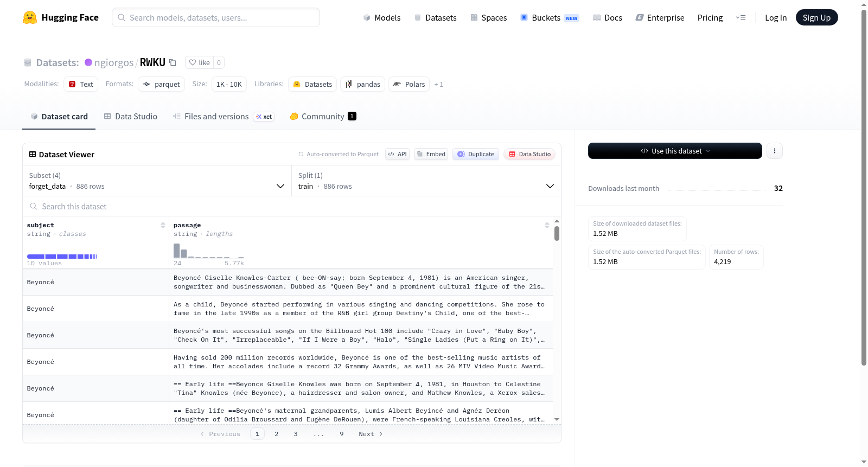Image resolution: width=868 pixels, height=467 pixels.
Task: Select the pandas library tag
Action: (363, 84)
